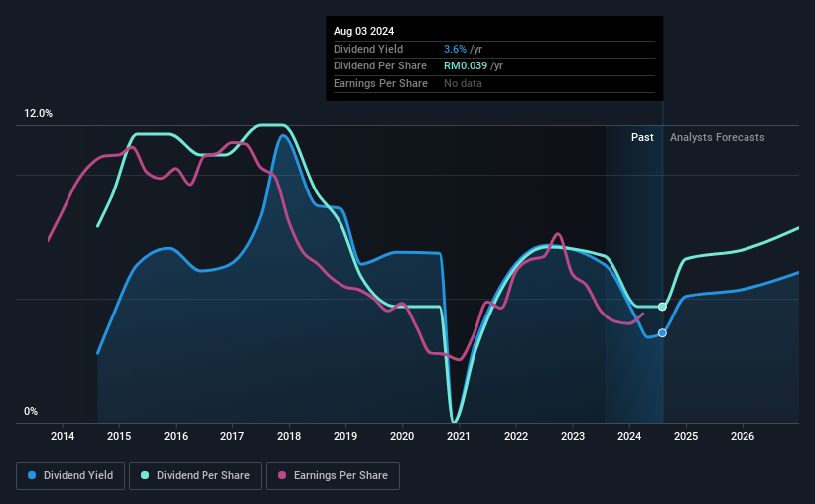The height and width of the screenshot is (504, 815).
Task: Click the '0%' y-axis label
Action: (x=31, y=411)
